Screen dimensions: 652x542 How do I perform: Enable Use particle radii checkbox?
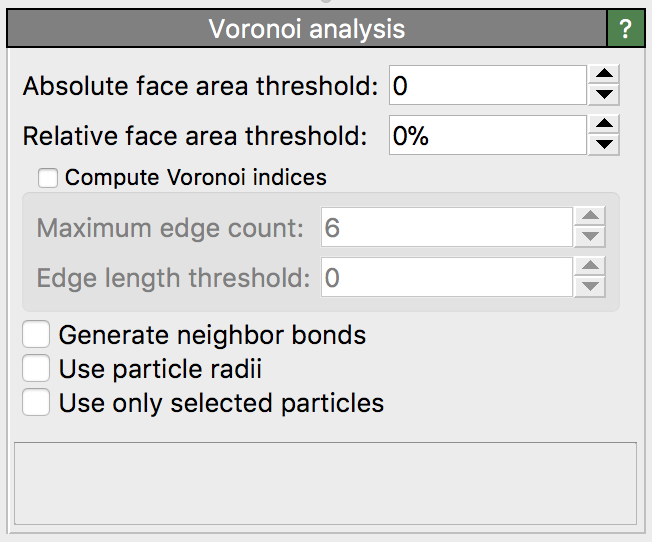37,369
